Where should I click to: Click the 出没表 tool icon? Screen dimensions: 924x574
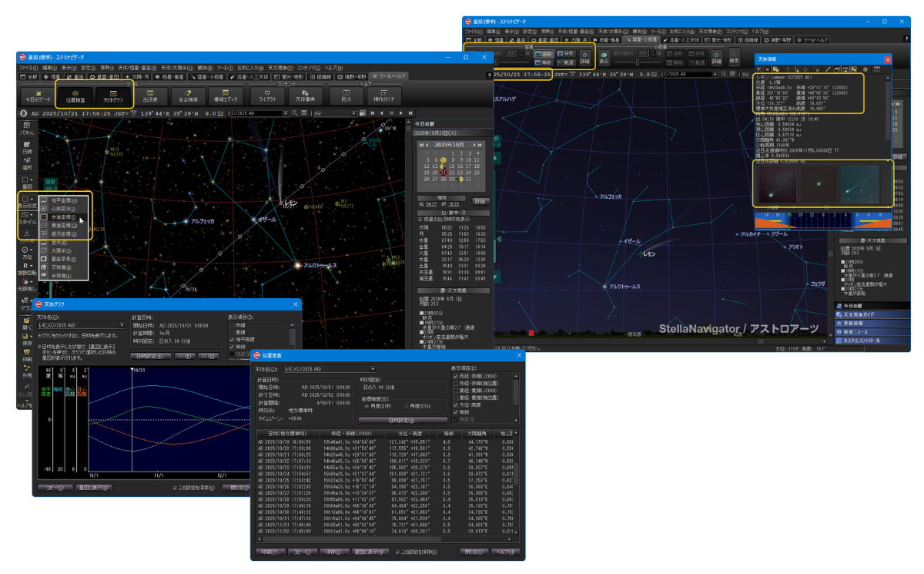[x=150, y=95]
